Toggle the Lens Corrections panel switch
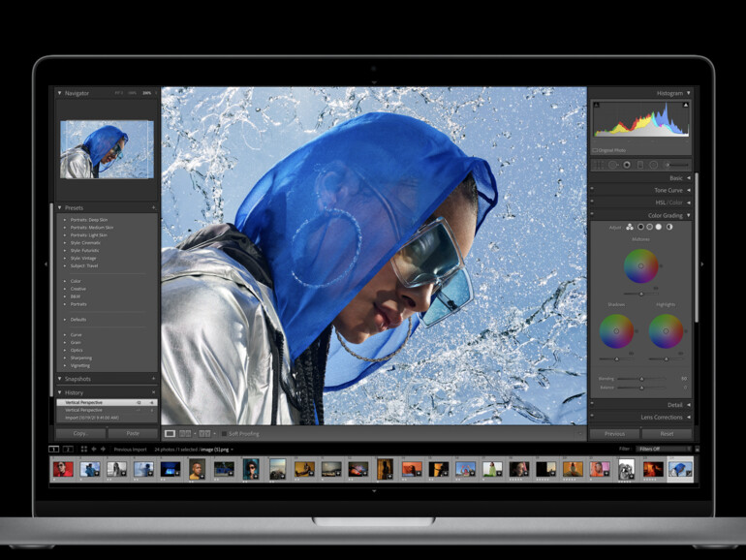Viewport: 746px width, 560px height. coord(592,416)
